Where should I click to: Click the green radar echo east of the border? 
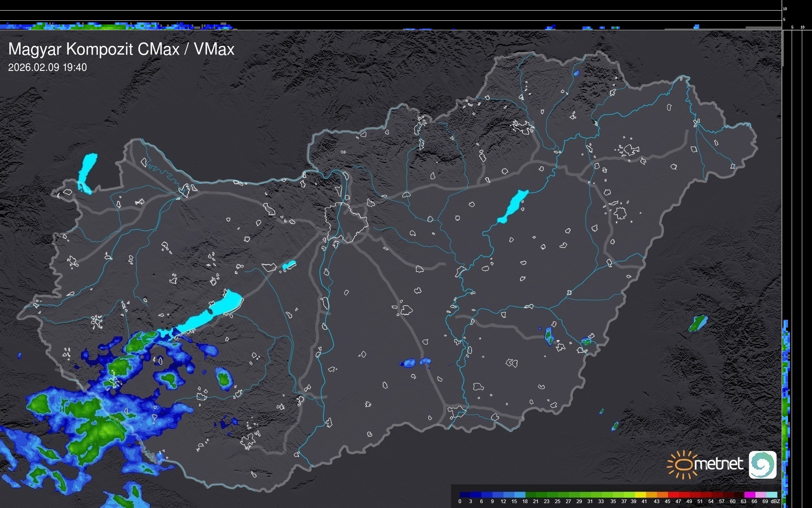698,323
